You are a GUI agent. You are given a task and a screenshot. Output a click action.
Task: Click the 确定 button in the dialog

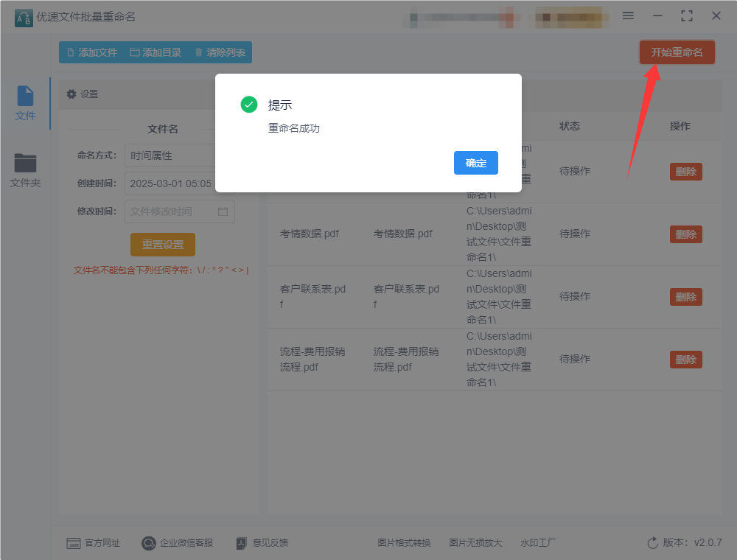475,163
